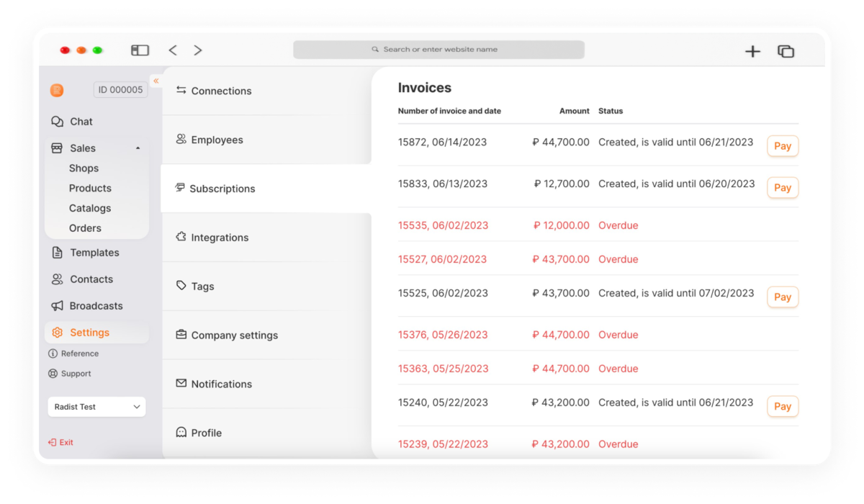The image size is (864, 504).
Task: Go to Company settings section
Action: [x=266, y=336]
